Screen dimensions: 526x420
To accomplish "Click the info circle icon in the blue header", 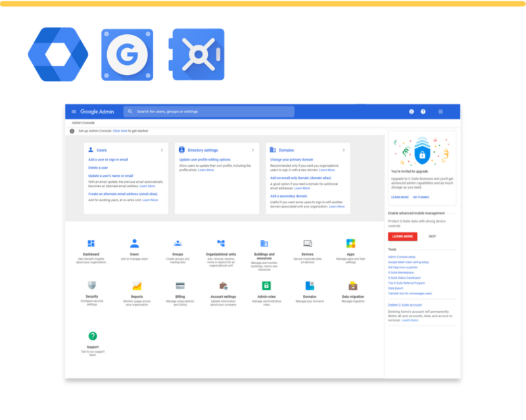I will click(412, 112).
